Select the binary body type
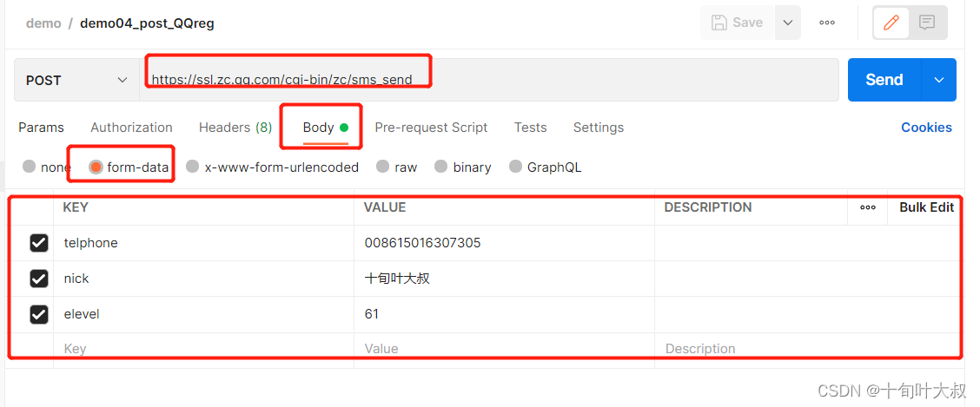980x407 pixels. 441,167
